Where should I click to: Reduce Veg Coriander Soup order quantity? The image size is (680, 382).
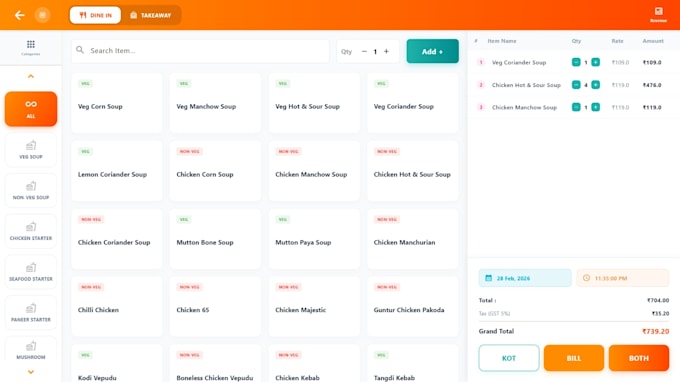[576, 62]
